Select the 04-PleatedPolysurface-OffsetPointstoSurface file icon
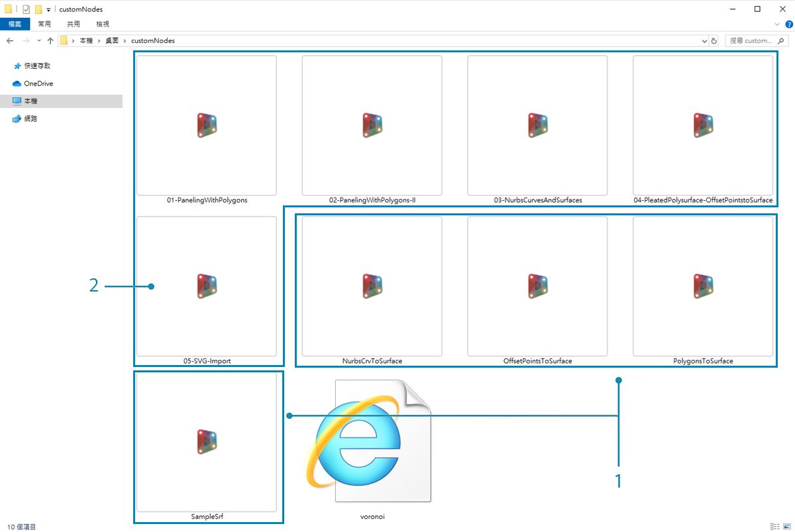Viewport: 795px width, 532px height. click(x=703, y=125)
